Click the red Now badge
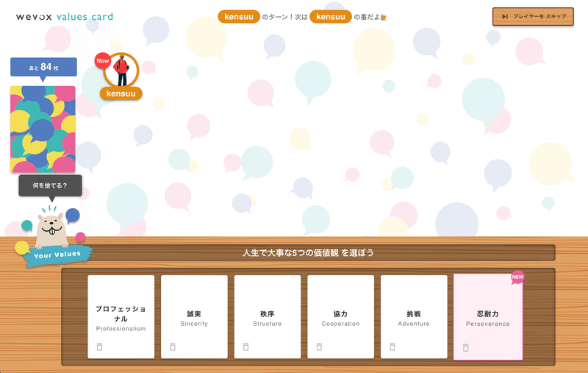 [102, 61]
